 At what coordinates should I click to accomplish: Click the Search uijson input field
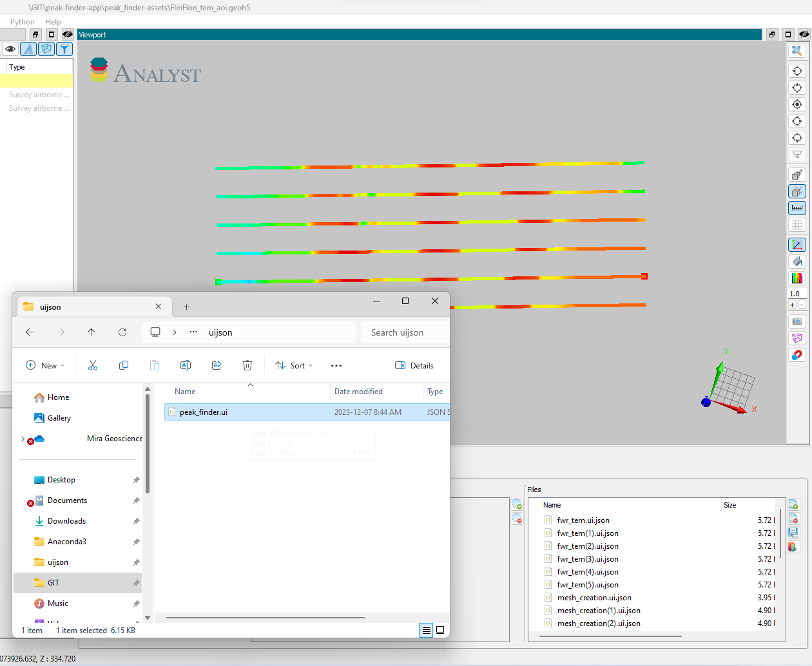(x=404, y=333)
